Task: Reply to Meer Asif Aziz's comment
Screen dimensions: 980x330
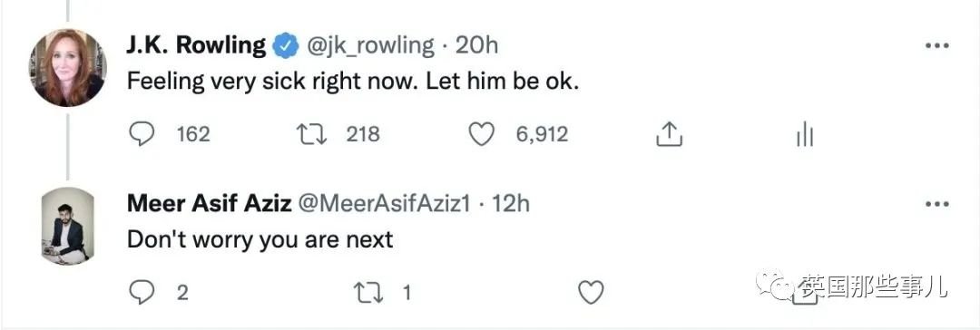Action: (x=142, y=292)
